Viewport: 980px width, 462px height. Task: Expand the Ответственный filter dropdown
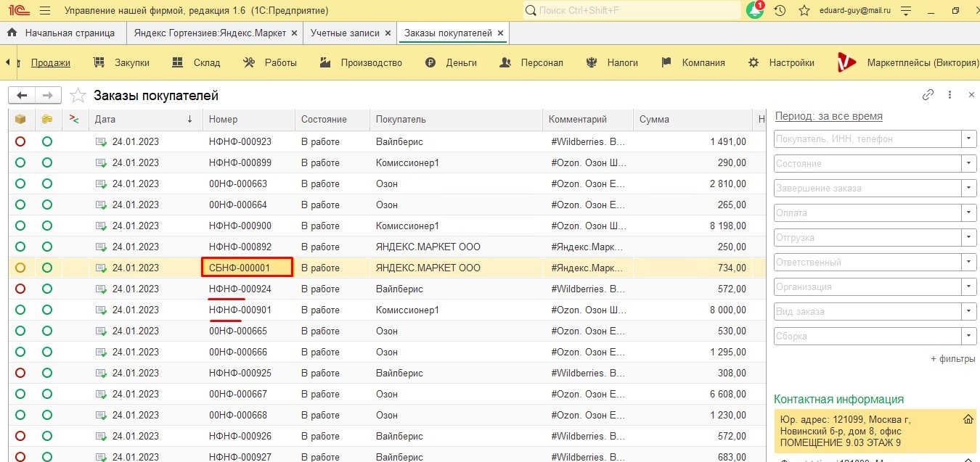tap(968, 262)
